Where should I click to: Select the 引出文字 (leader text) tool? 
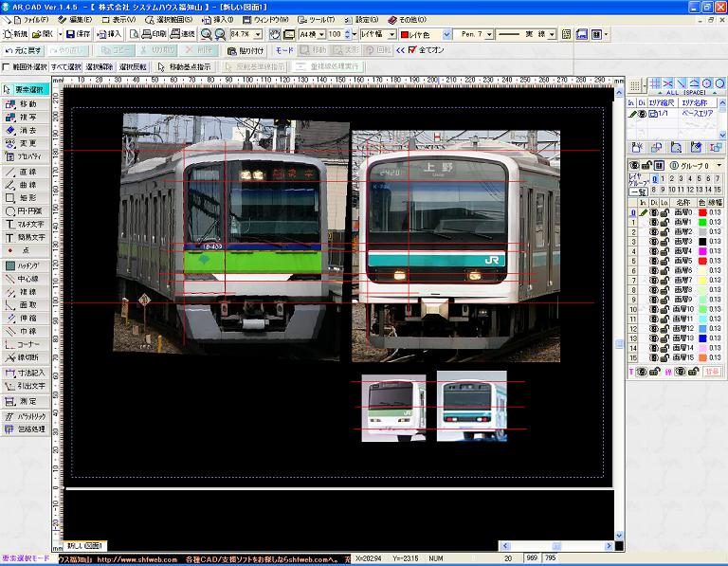click(26, 385)
